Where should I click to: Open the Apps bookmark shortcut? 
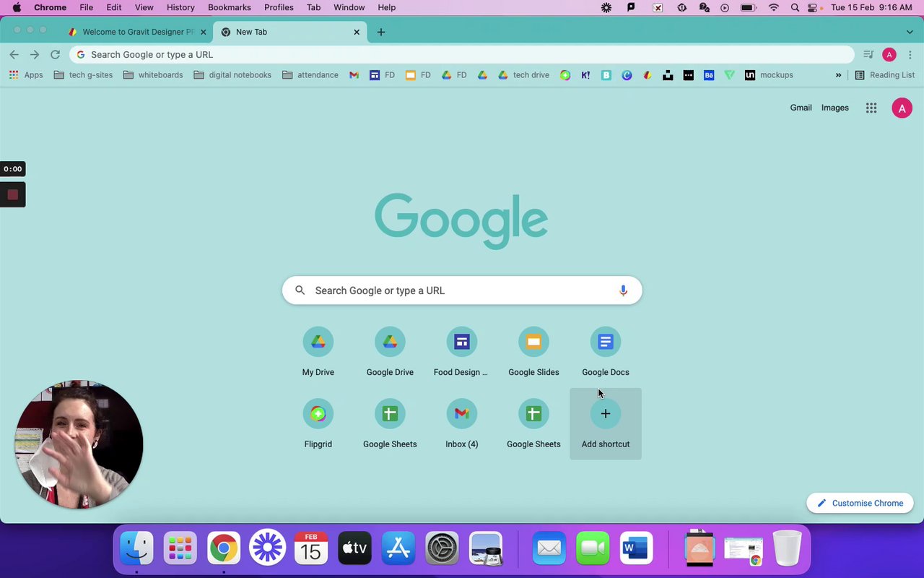coord(26,75)
